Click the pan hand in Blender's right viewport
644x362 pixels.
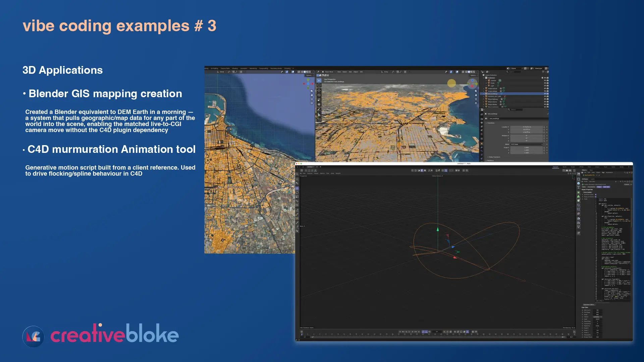(476, 95)
